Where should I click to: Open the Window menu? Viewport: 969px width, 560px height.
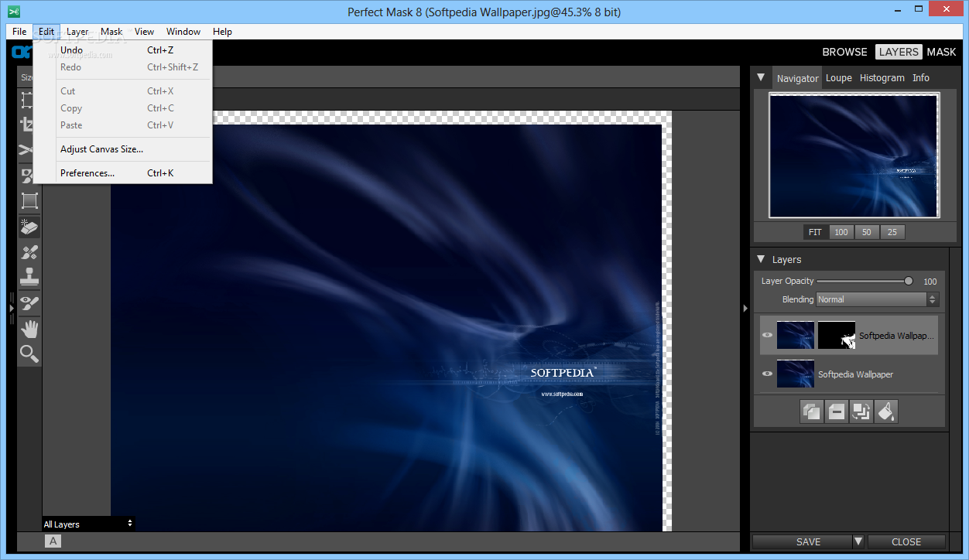point(183,32)
